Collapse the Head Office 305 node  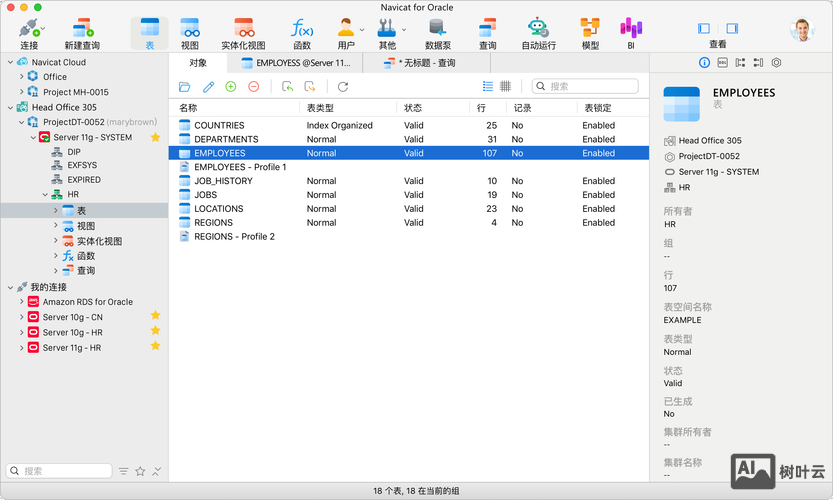click(10, 107)
